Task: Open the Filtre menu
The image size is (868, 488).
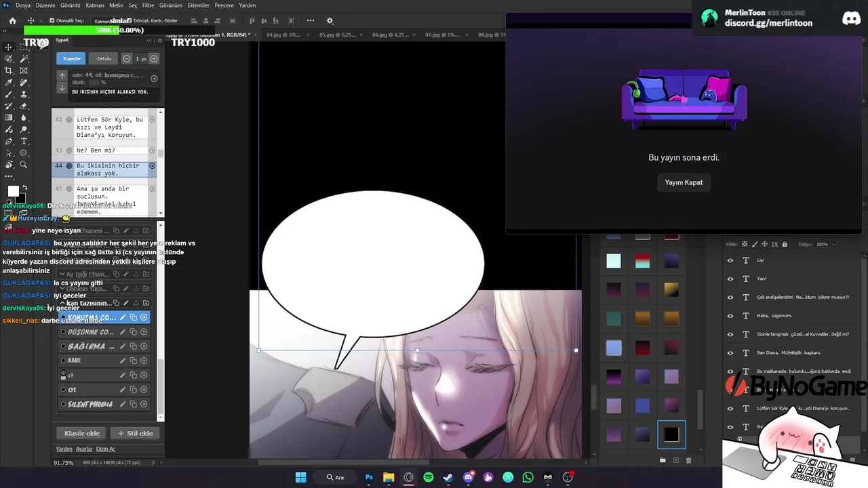Action: [148, 5]
